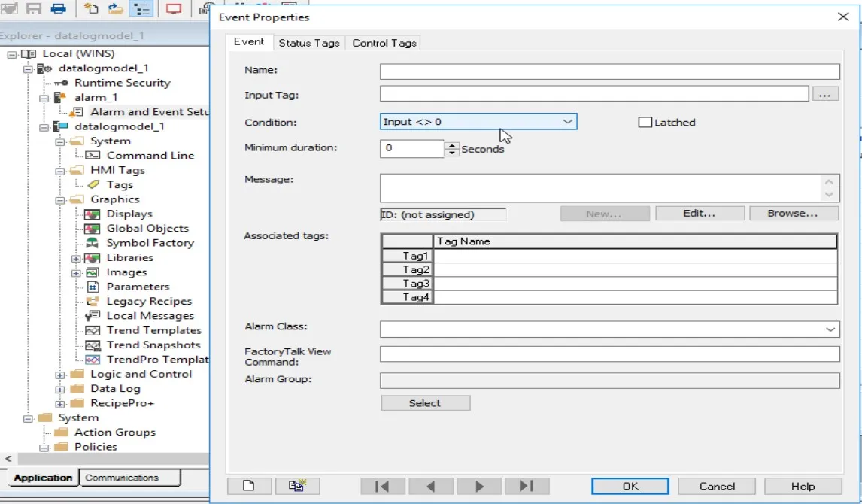Collapse the HMI Tags folder
Image resolution: width=862 pixels, height=504 pixels.
coord(60,171)
